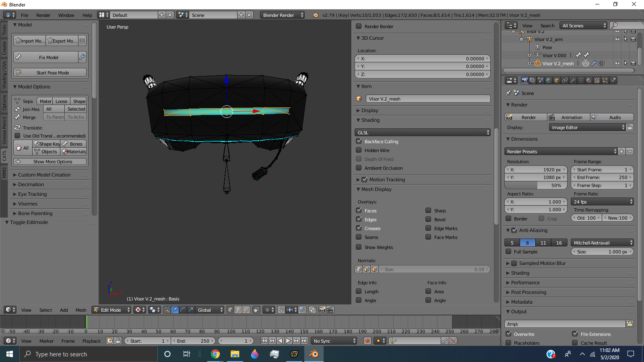Toggle the snap magnet icon

(281, 310)
